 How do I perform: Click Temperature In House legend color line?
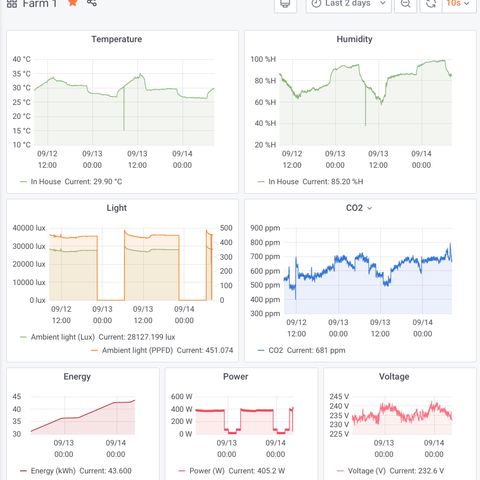click(x=23, y=182)
